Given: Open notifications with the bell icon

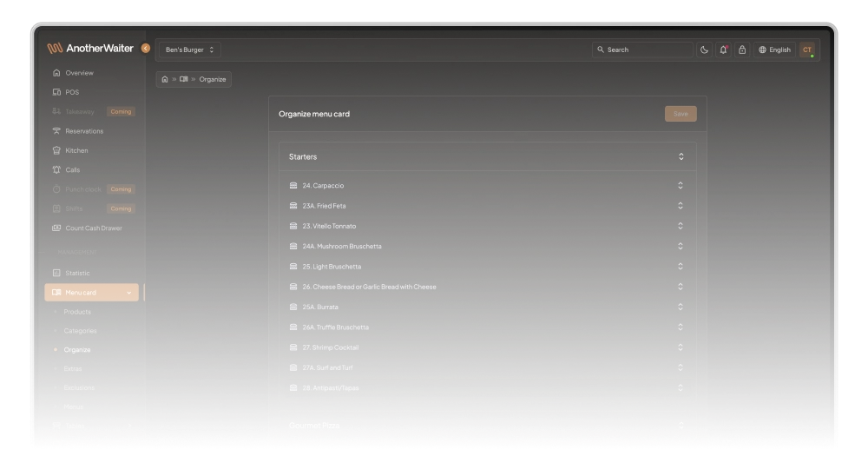Looking at the screenshot, I should pos(724,50).
